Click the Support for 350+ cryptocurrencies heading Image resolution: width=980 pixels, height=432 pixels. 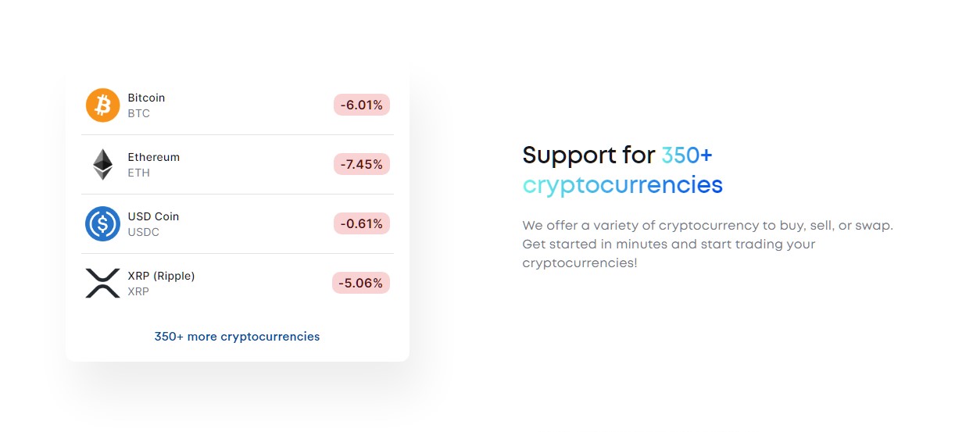click(x=623, y=170)
